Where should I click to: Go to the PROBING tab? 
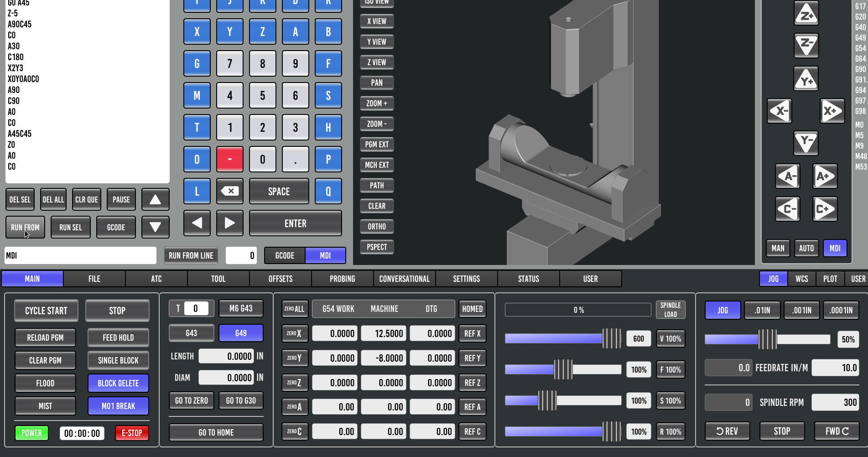pos(343,279)
